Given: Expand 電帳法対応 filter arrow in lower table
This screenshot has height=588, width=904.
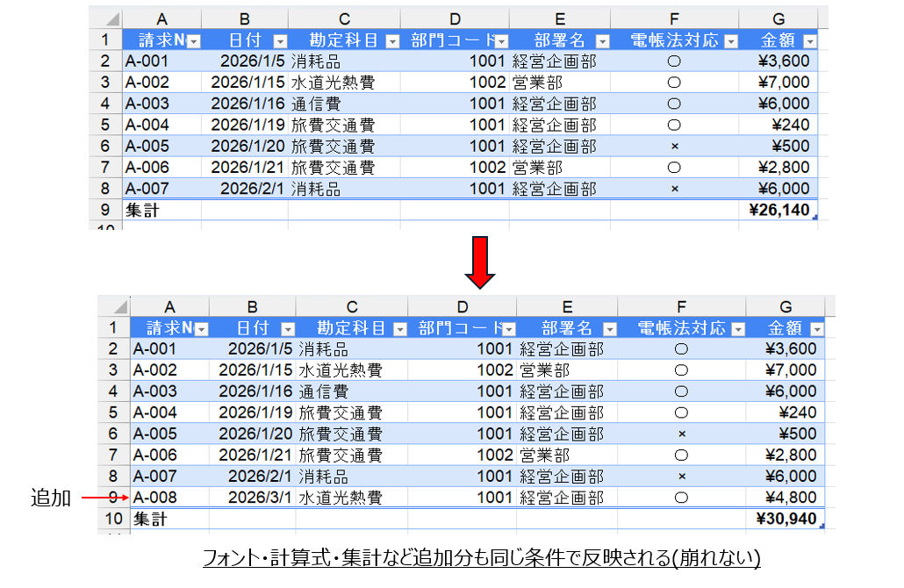Looking at the screenshot, I should (737, 329).
